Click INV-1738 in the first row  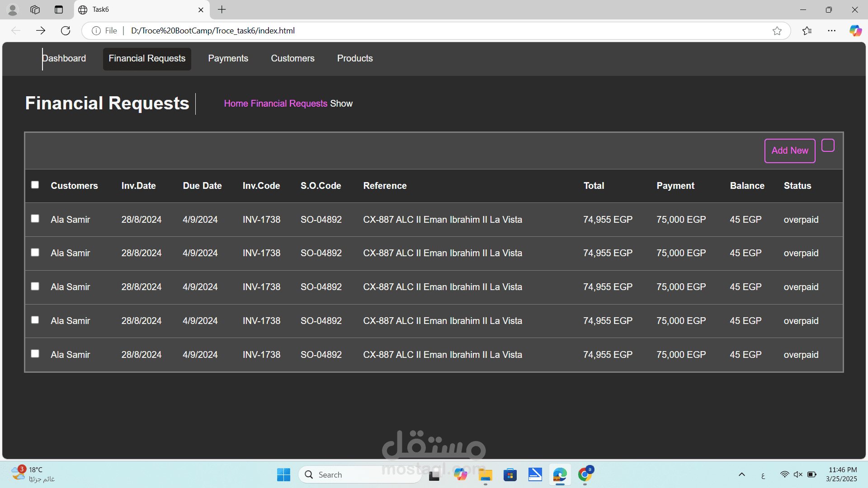tap(261, 220)
